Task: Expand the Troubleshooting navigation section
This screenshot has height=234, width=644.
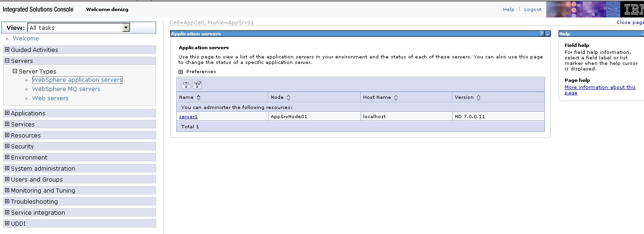Action: click(7, 201)
